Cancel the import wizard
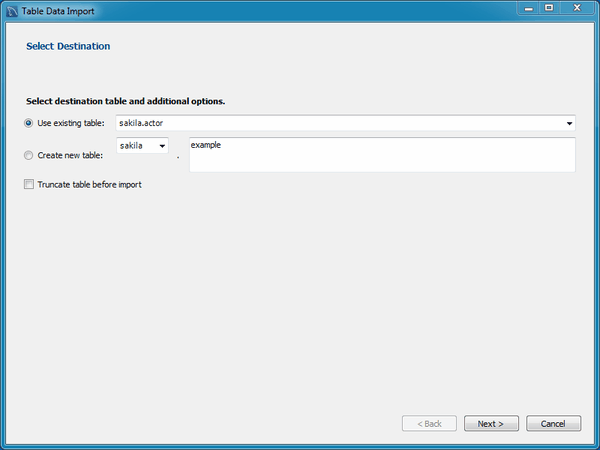The image size is (600, 450). [x=553, y=423]
